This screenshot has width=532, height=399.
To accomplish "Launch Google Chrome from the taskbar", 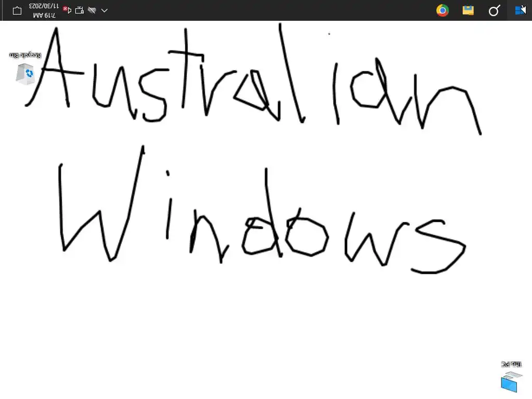I will pyautogui.click(x=443, y=10).
